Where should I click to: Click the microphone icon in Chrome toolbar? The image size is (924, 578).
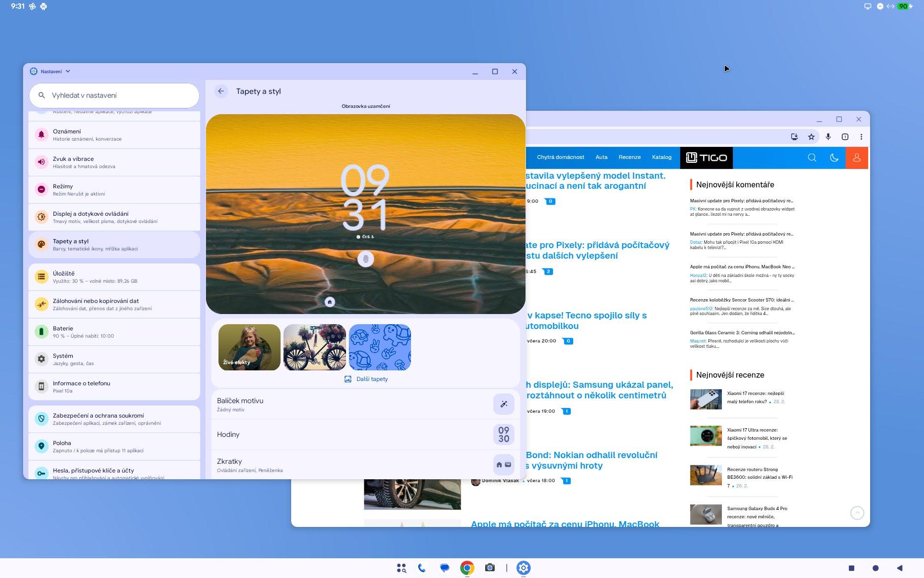tap(828, 137)
